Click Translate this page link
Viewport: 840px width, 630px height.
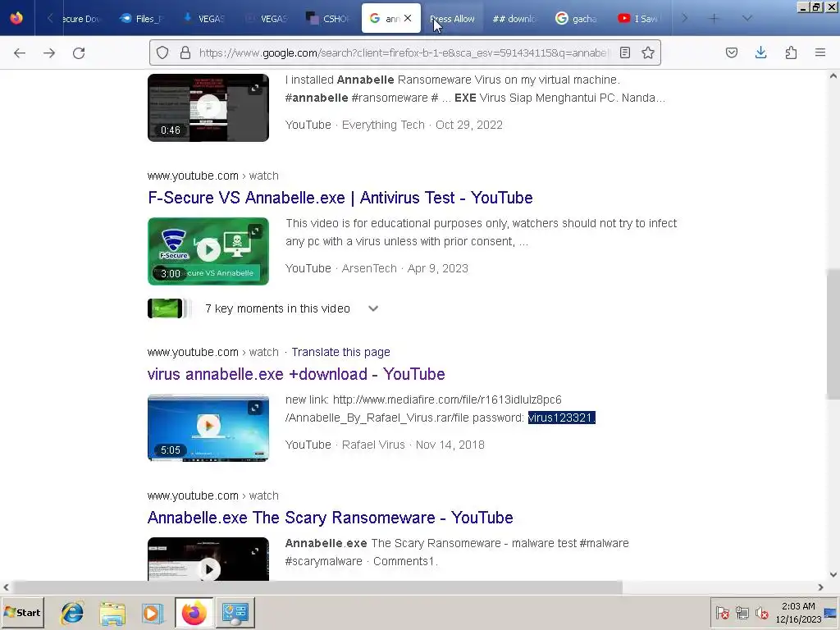pyautogui.click(x=340, y=352)
